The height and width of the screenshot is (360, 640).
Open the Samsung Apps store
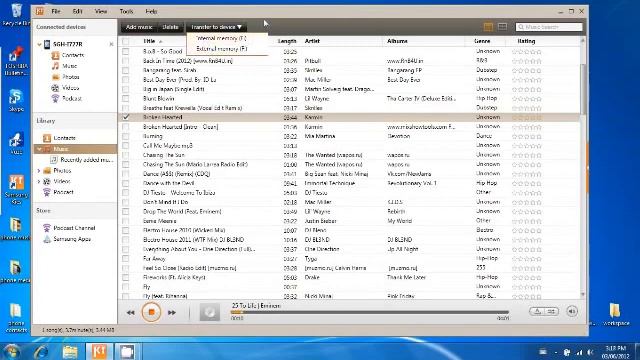(67, 239)
